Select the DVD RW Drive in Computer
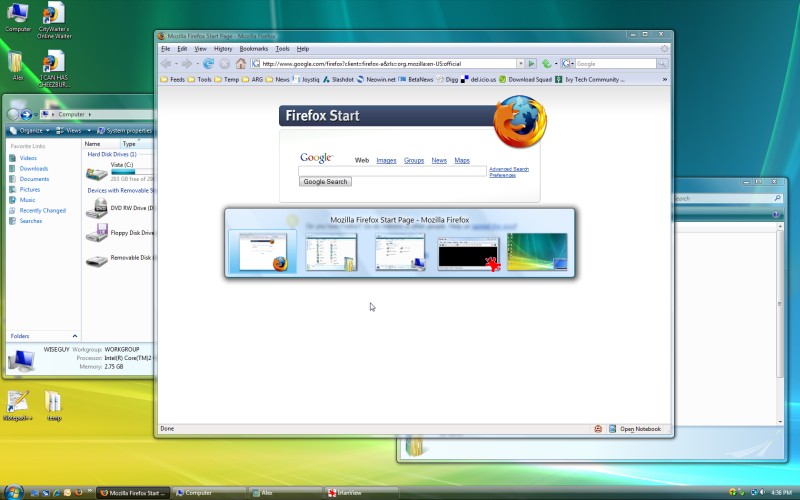This screenshot has height=500, width=800. click(119, 208)
